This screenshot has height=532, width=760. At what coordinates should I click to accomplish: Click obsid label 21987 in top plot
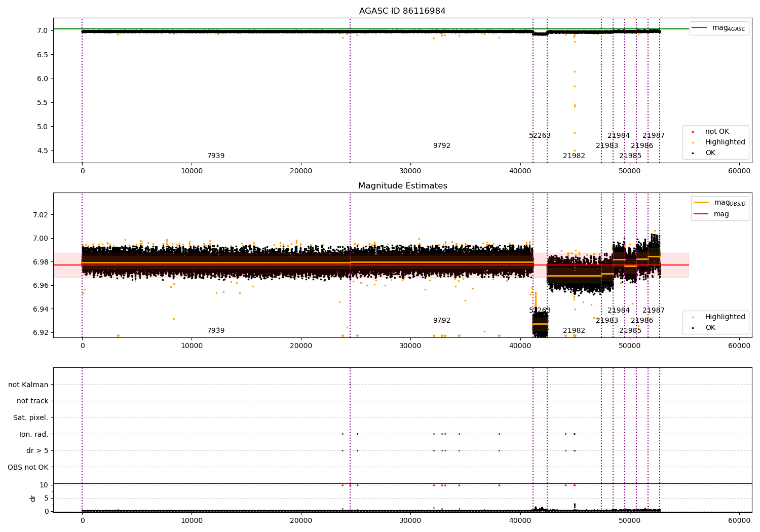point(654,136)
